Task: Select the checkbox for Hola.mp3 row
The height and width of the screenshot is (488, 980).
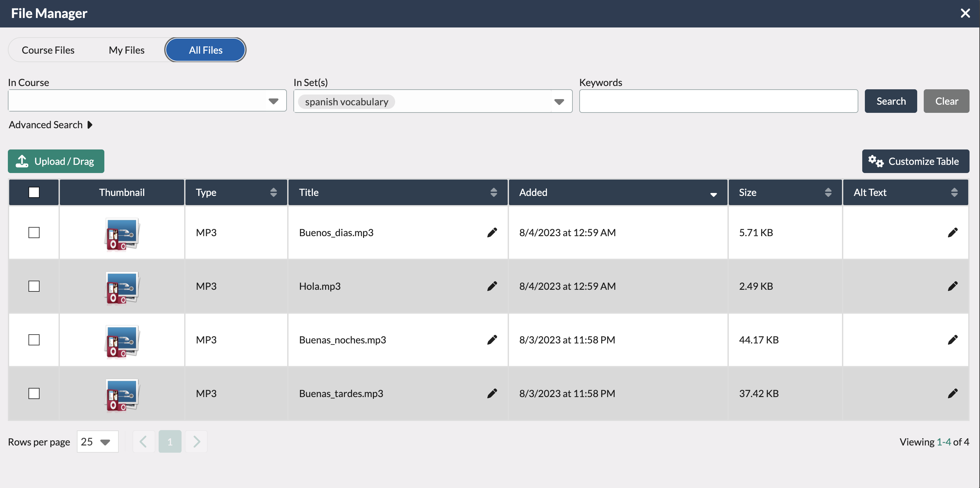Action: pos(34,286)
